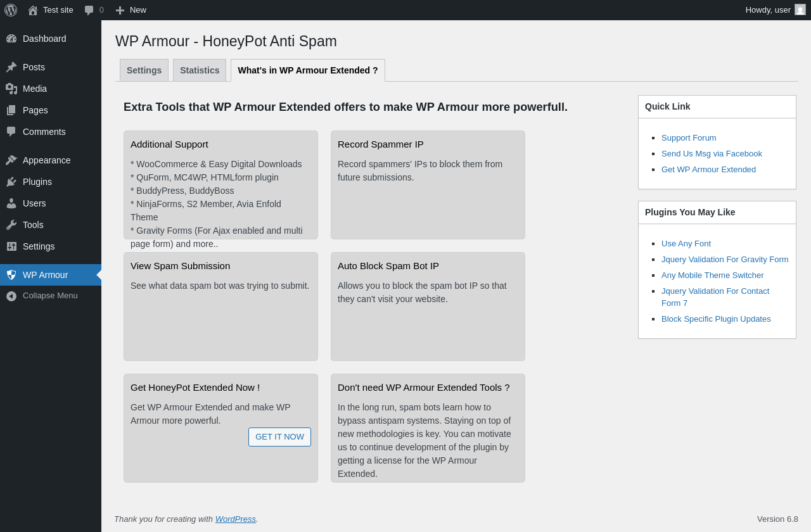Click the Plugins plug icon
Viewport: 811px width, 532px height.
point(11,182)
